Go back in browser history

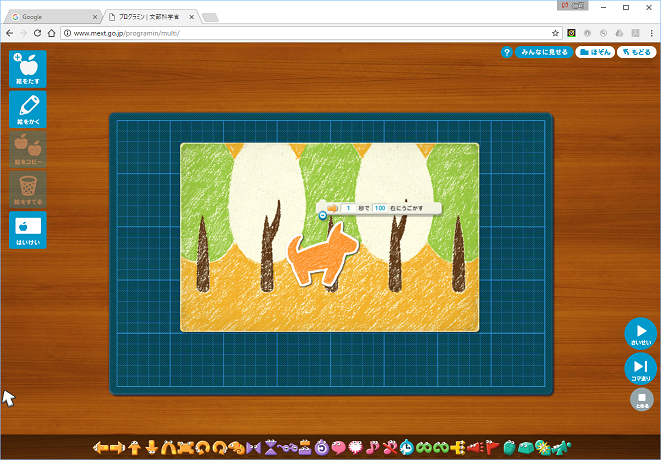[x=10, y=33]
